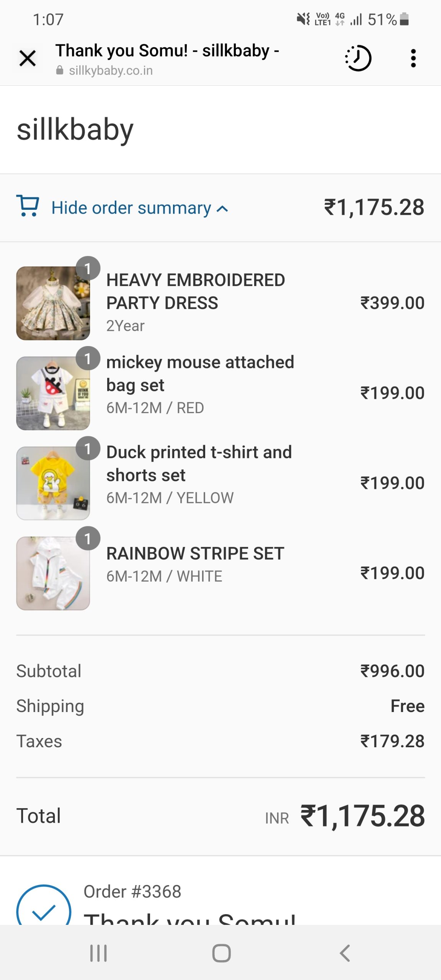Tap the quantity badge on party dress
This screenshot has height=980, width=441.
pos(88,268)
